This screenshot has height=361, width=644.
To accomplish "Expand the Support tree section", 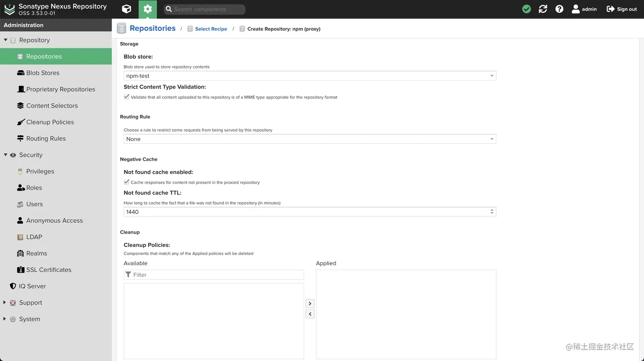I will (5, 302).
